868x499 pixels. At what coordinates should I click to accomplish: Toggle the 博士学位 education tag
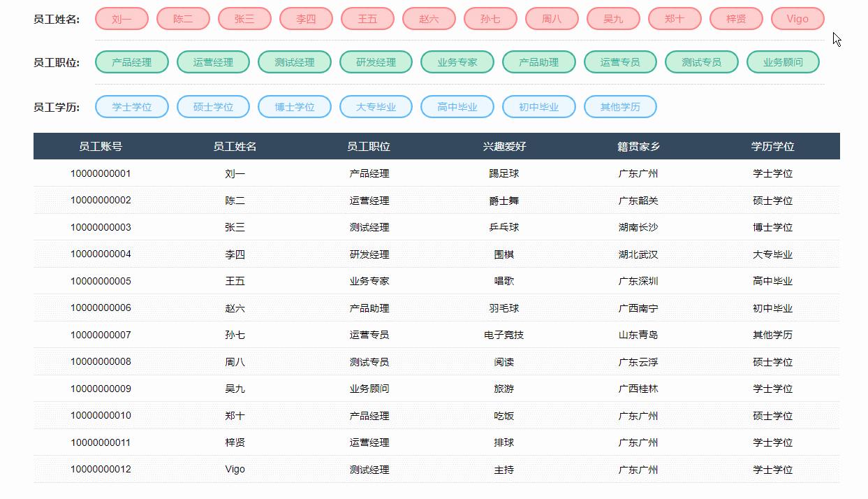tap(294, 106)
